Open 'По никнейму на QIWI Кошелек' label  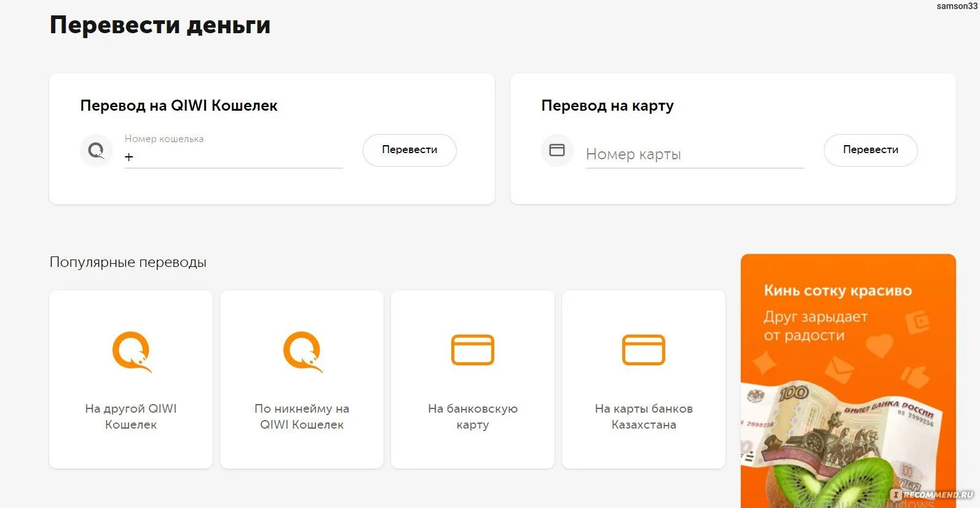(x=302, y=416)
